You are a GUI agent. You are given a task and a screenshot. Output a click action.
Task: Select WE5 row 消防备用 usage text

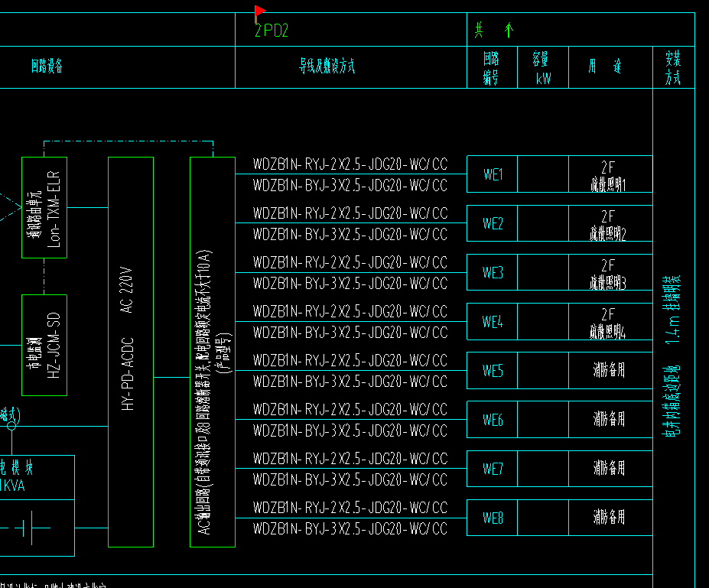coord(609,370)
